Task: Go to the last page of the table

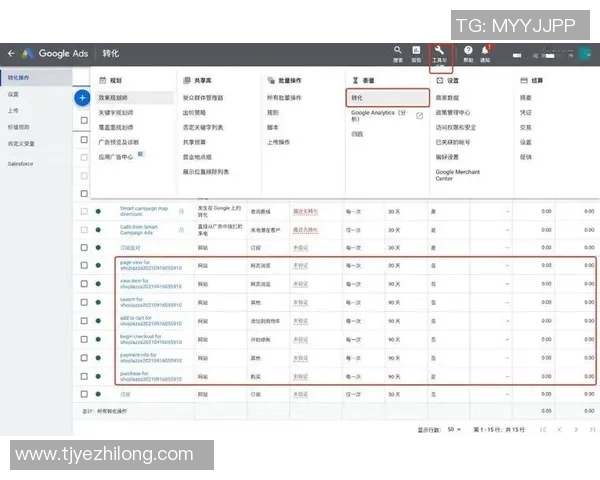Action: pos(592,429)
